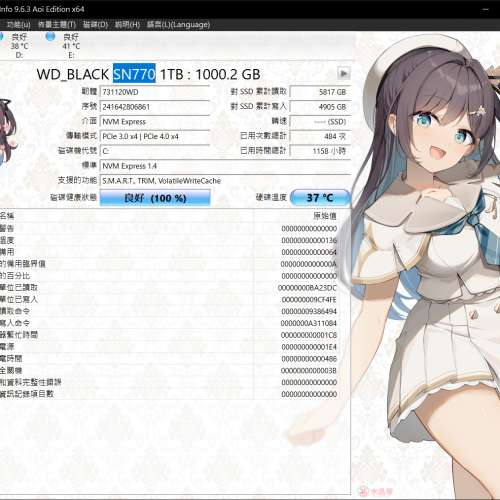Click the blue health status circle for E: drive
Viewport: 500px width, 500px height.
click(x=50, y=36)
